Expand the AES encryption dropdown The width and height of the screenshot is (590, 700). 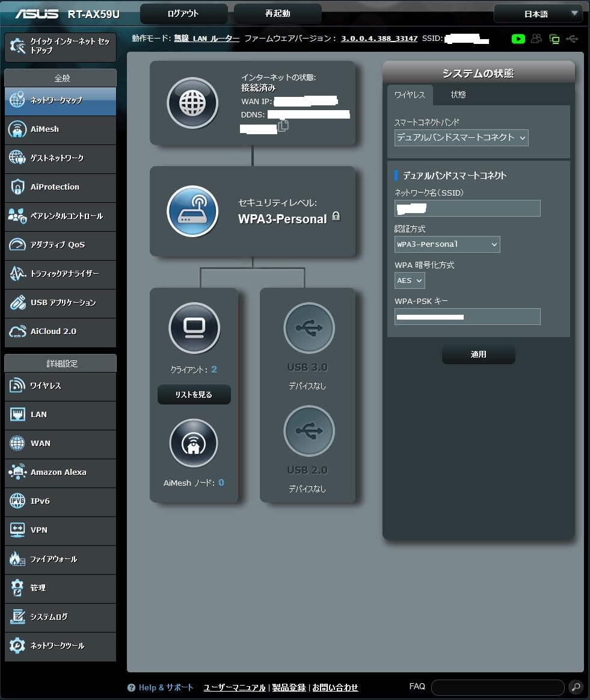tap(410, 280)
